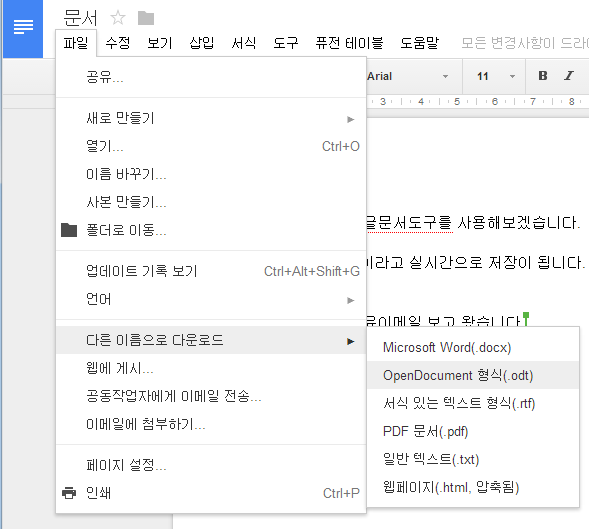Choose 사본 만들기... menu entry

click(211, 202)
